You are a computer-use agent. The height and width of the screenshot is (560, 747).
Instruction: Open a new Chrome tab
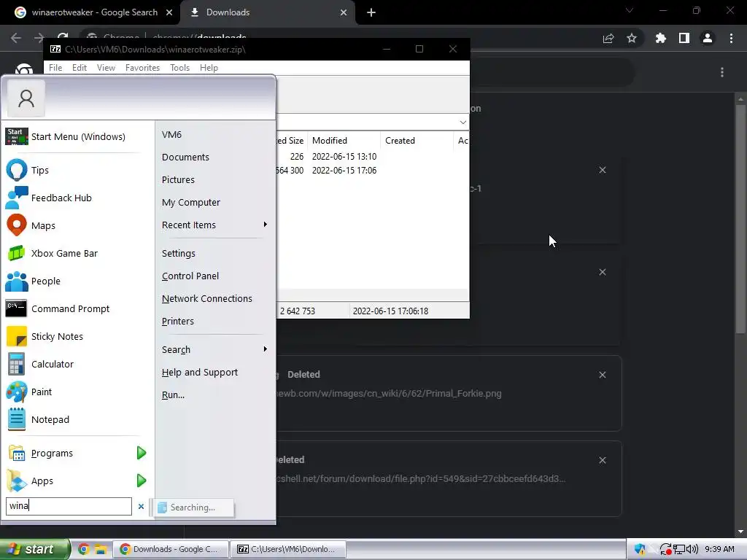[x=371, y=12]
